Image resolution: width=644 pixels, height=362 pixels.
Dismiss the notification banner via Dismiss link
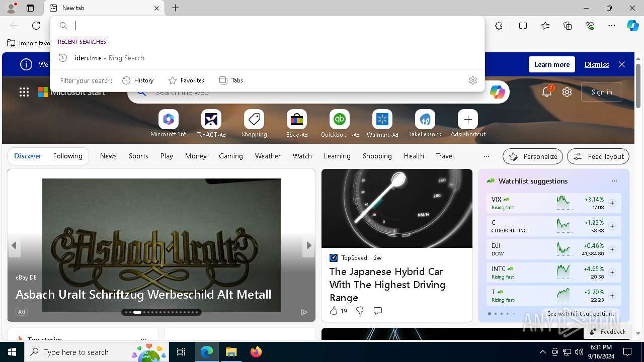point(597,64)
